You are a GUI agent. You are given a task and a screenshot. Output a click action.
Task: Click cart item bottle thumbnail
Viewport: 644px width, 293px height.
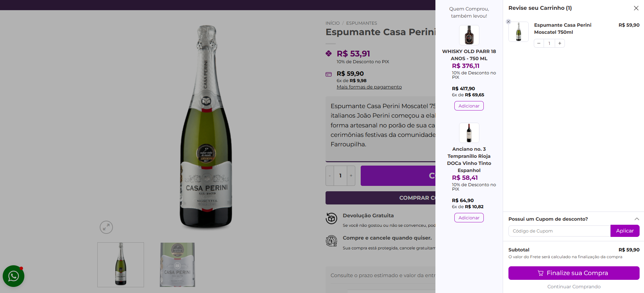click(x=519, y=32)
